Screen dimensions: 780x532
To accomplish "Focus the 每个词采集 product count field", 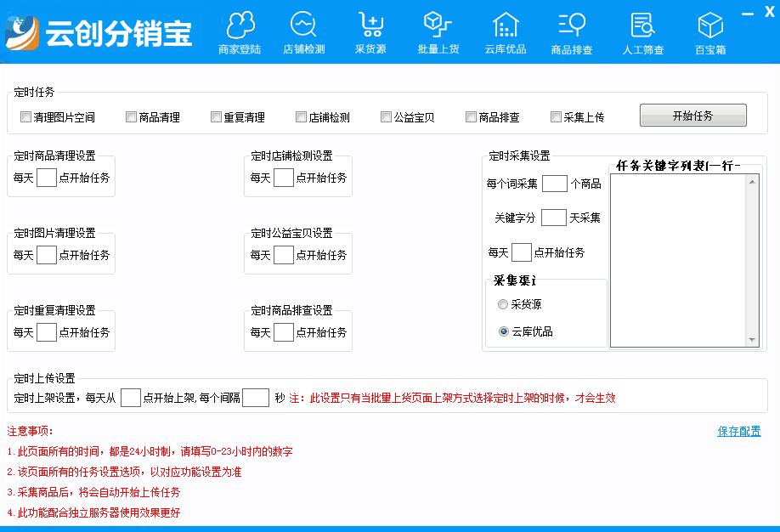I will pos(557,183).
